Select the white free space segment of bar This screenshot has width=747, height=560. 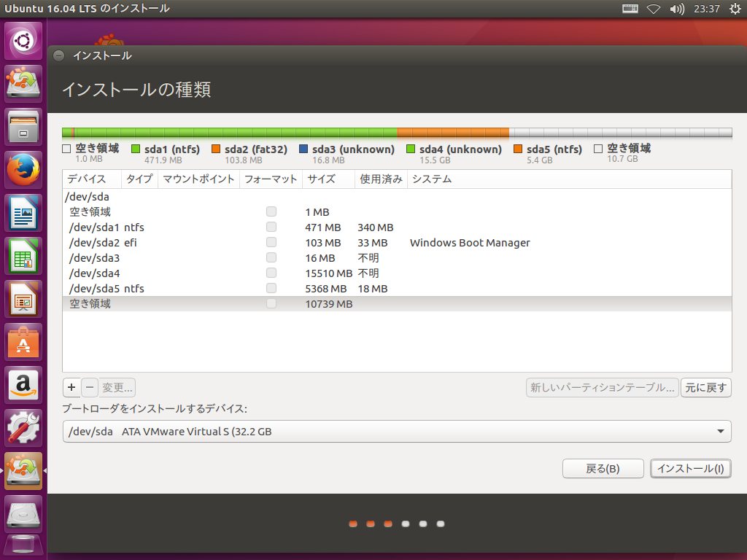(620, 133)
